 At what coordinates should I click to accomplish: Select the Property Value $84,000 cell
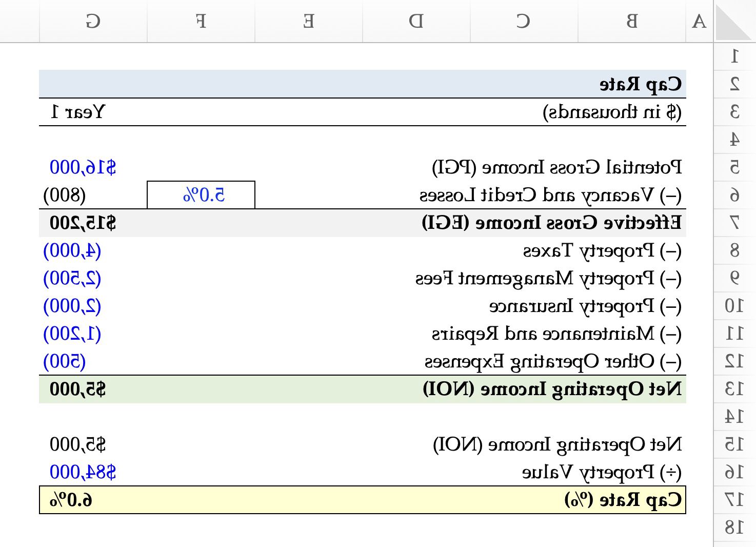pos(83,472)
